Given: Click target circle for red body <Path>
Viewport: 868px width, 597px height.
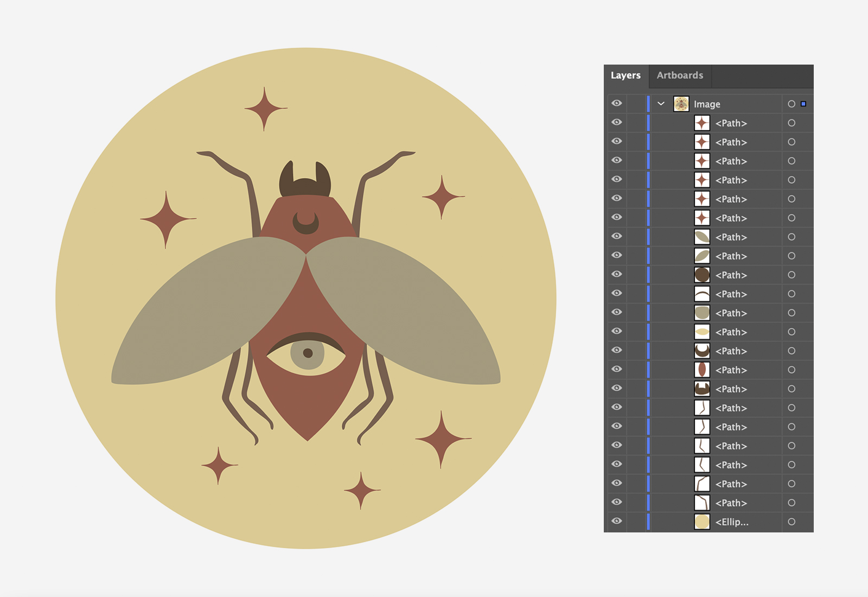Looking at the screenshot, I should [792, 370].
